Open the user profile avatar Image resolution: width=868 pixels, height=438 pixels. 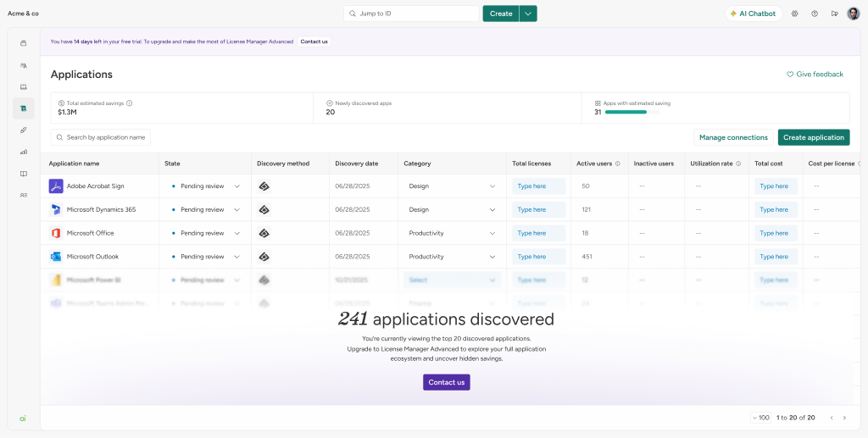853,14
